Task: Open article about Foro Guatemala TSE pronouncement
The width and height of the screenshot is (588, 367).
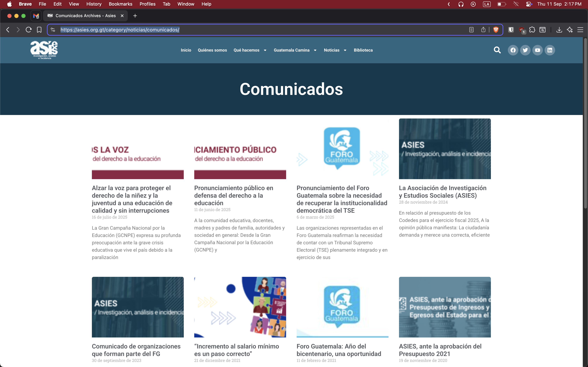Action: [342, 199]
